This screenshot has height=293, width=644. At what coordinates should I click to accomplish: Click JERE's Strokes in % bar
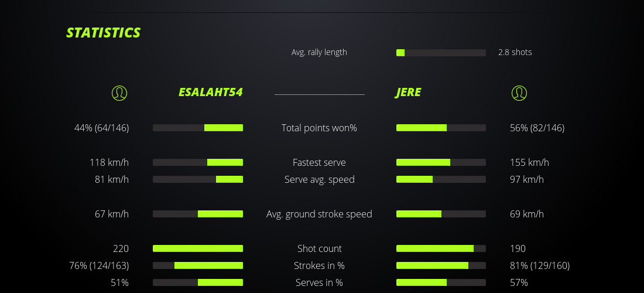tap(441, 265)
